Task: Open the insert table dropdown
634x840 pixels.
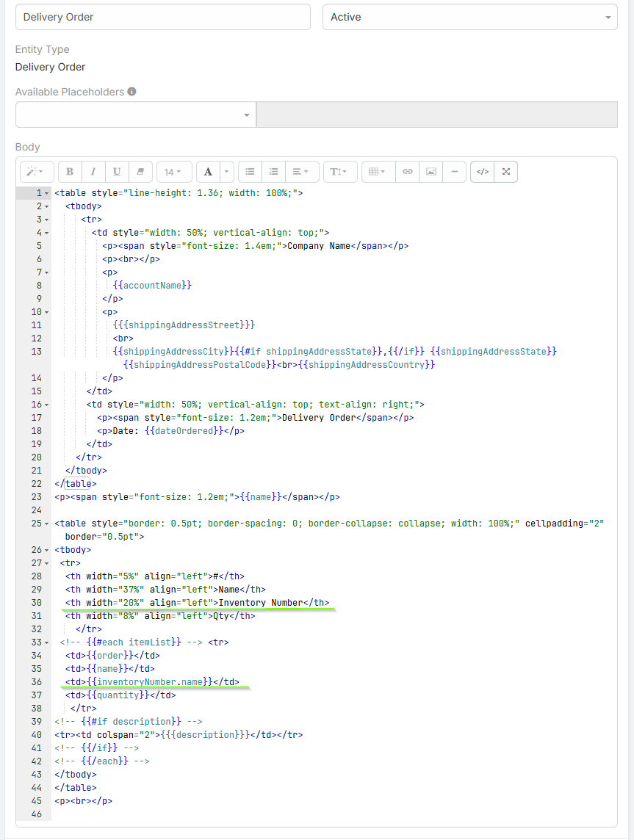Action: click(x=377, y=172)
